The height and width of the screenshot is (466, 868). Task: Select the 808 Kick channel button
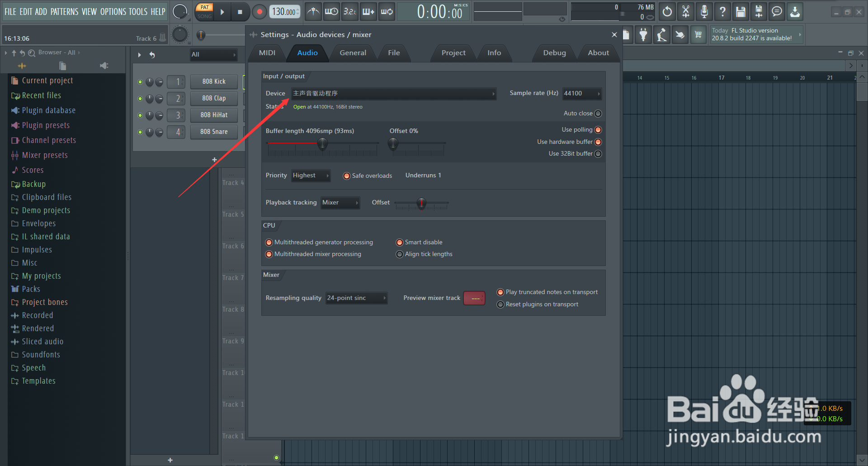pos(214,82)
